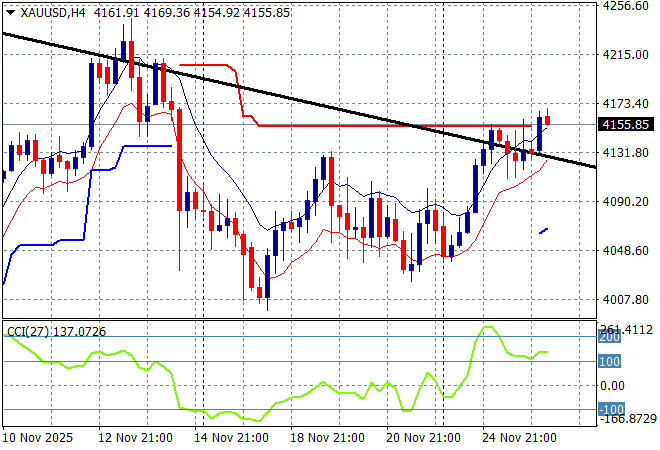This screenshot has height=450, width=660.
Task: Click the 12 Nov 21:00 time label
Action: (135, 438)
